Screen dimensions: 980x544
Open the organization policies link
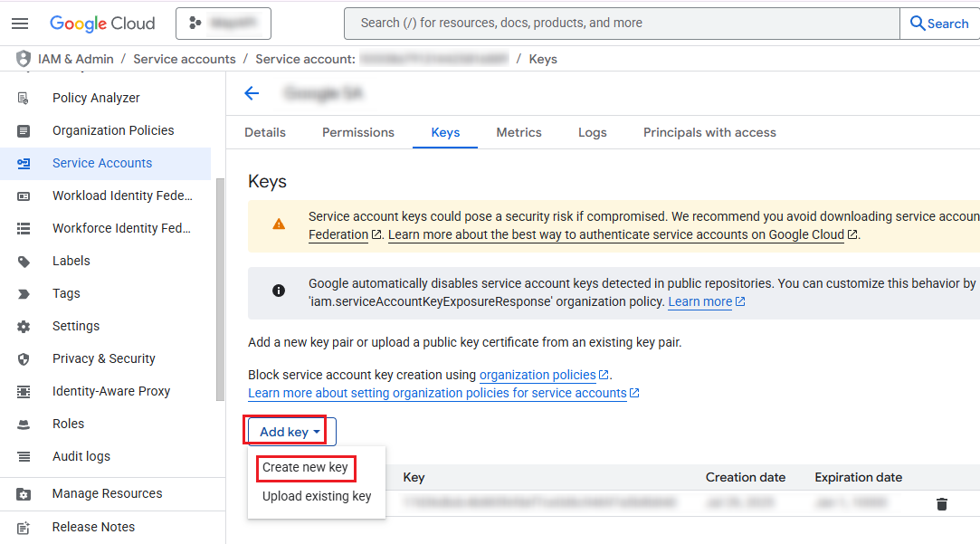(x=538, y=374)
